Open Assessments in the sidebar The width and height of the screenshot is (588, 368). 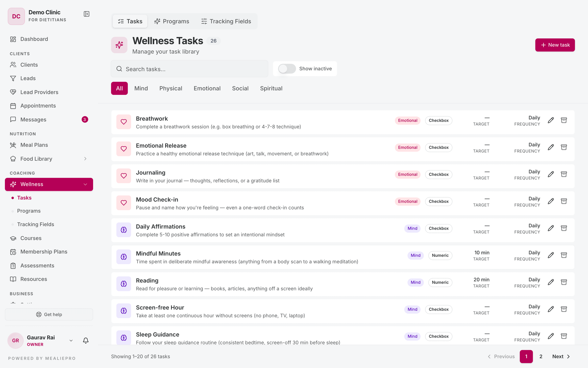pos(49,266)
